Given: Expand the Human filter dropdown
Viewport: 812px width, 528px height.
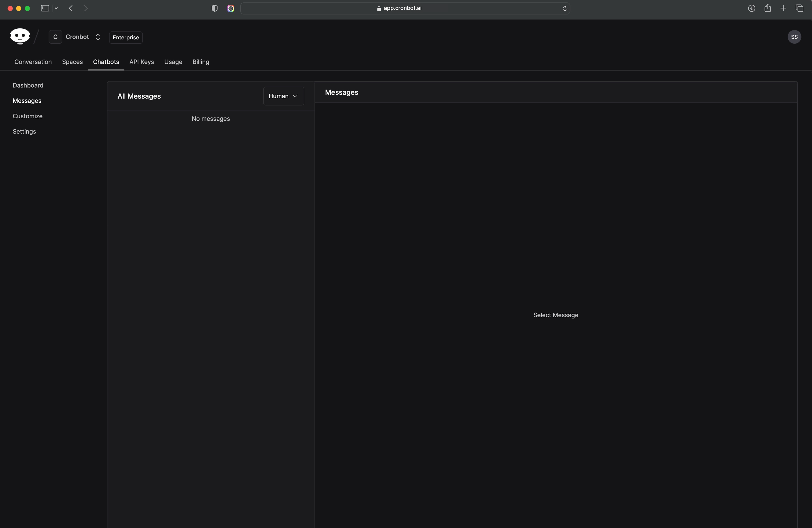Looking at the screenshot, I should 283,96.
